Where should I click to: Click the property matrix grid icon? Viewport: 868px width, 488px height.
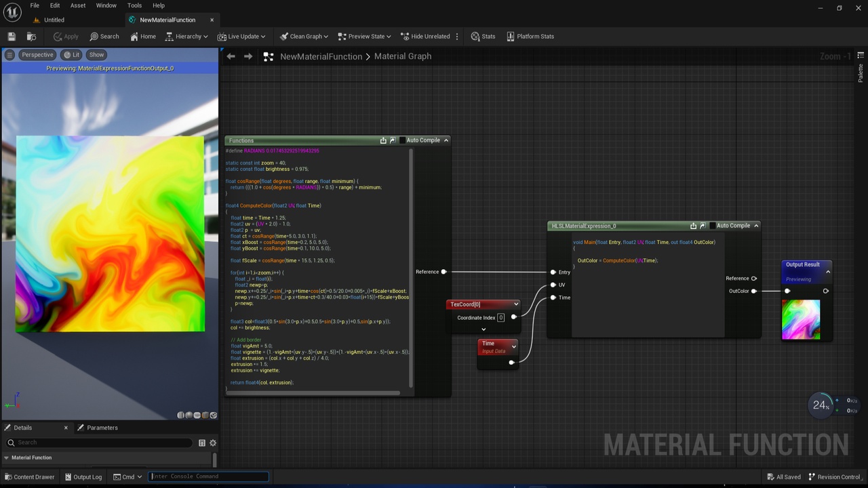pyautogui.click(x=202, y=443)
